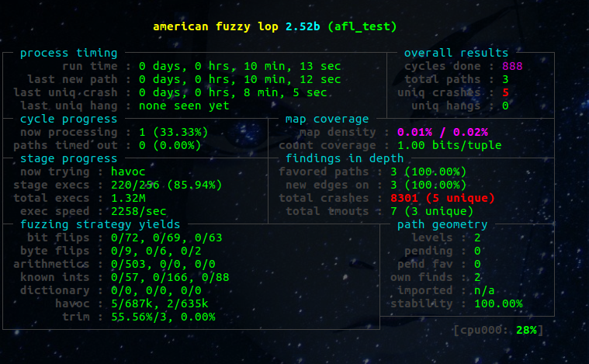Click new edges on value '3 (100.00%)'

point(428,185)
